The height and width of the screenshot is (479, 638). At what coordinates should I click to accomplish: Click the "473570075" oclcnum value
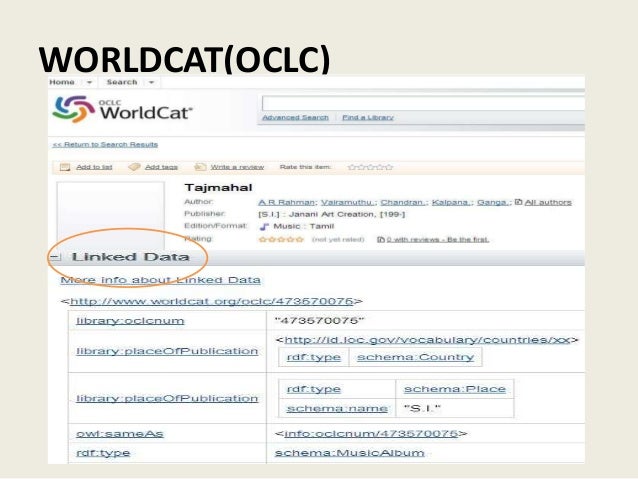click(319, 321)
